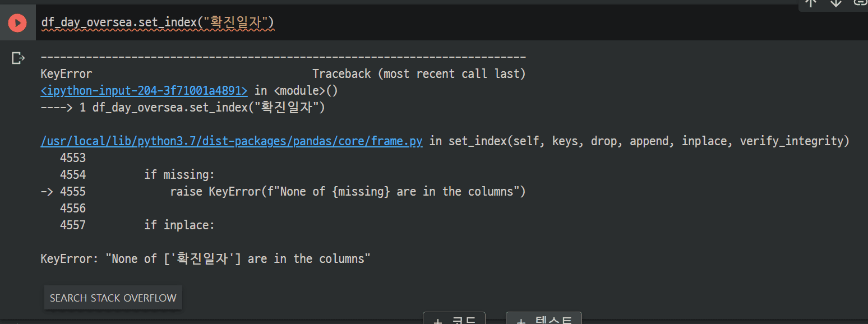This screenshot has width=868, height=324.
Task: Click the "if inplace:" line 4557
Action: 179,225
